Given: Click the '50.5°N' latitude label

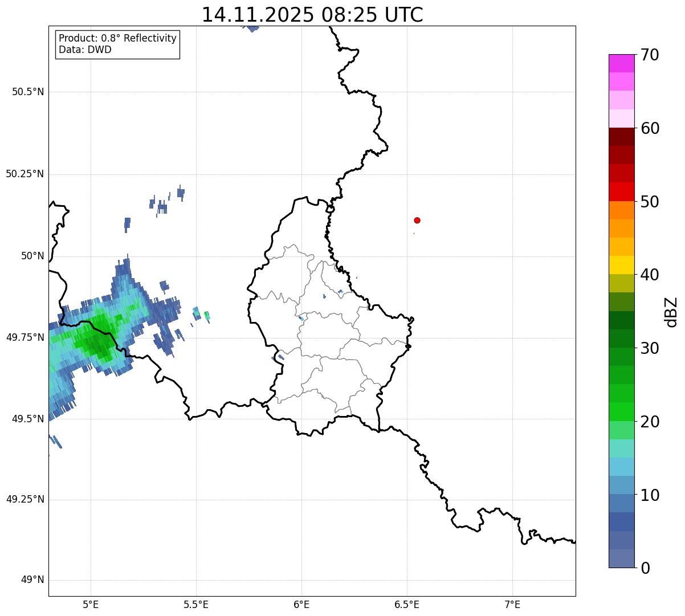Looking at the screenshot, I should [x=28, y=92].
